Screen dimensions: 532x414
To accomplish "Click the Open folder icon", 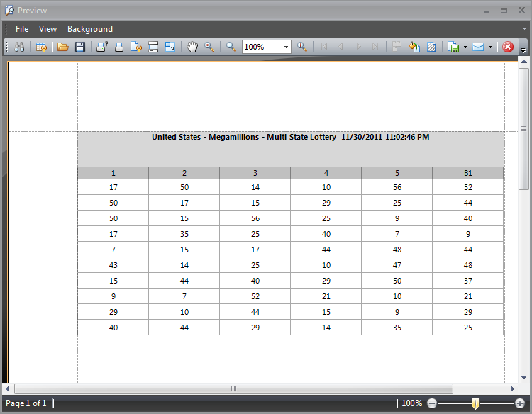I will (x=63, y=47).
